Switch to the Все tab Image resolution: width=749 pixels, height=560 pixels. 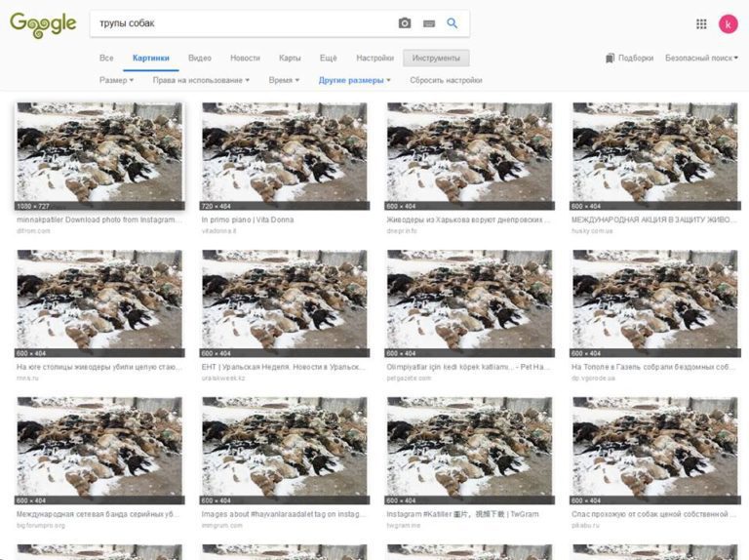point(106,58)
